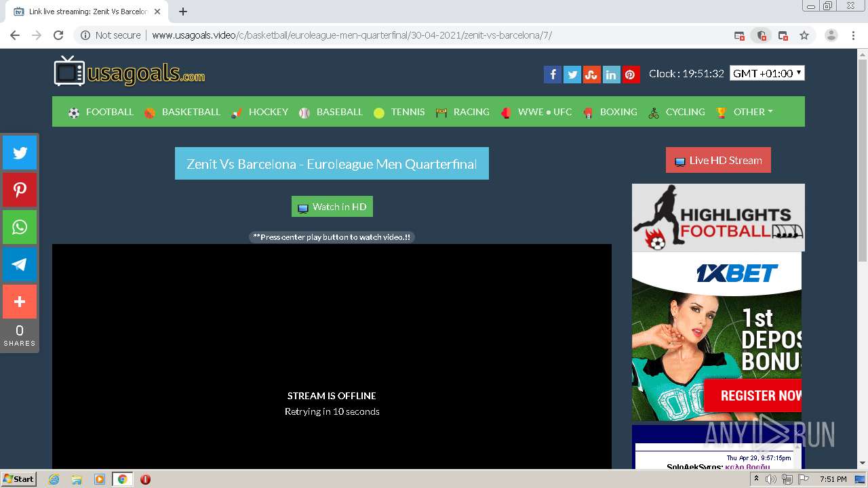Open BASKETBALL category
Screen dimensions: 868x488
pyautogui.click(x=182, y=112)
